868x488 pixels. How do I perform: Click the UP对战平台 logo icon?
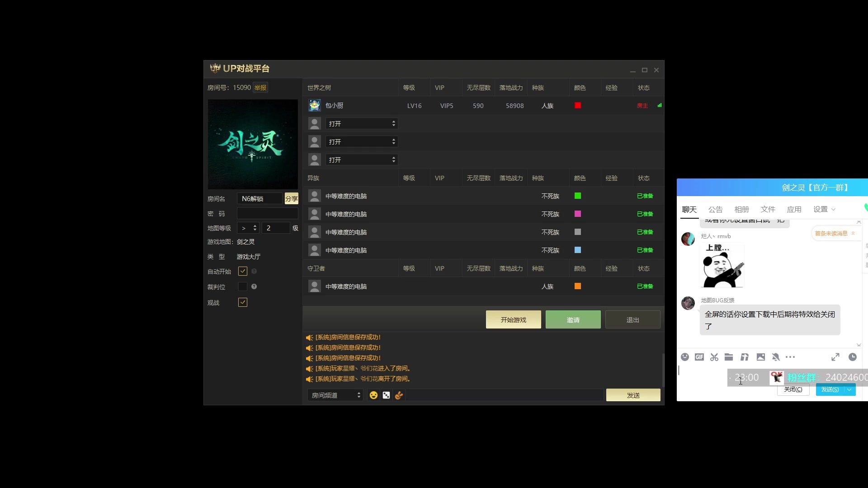tap(215, 68)
